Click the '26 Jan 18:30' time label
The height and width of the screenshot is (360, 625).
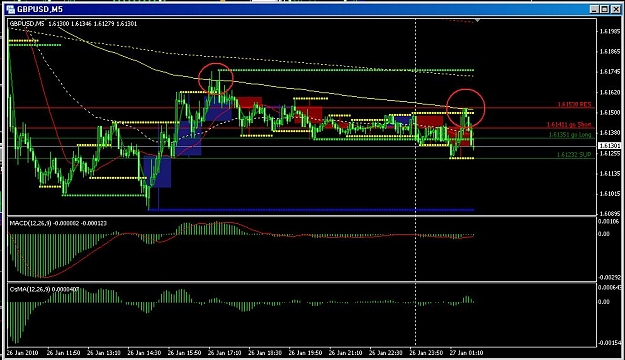point(265,353)
